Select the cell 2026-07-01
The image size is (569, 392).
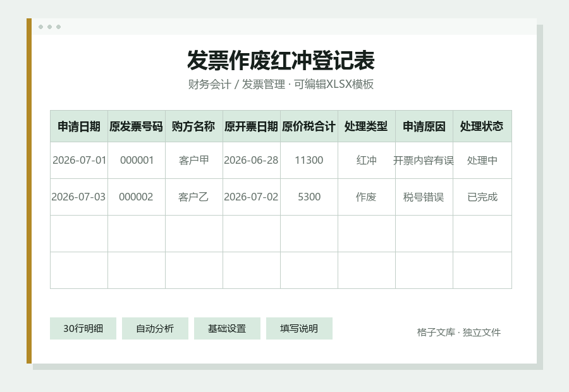(79, 160)
